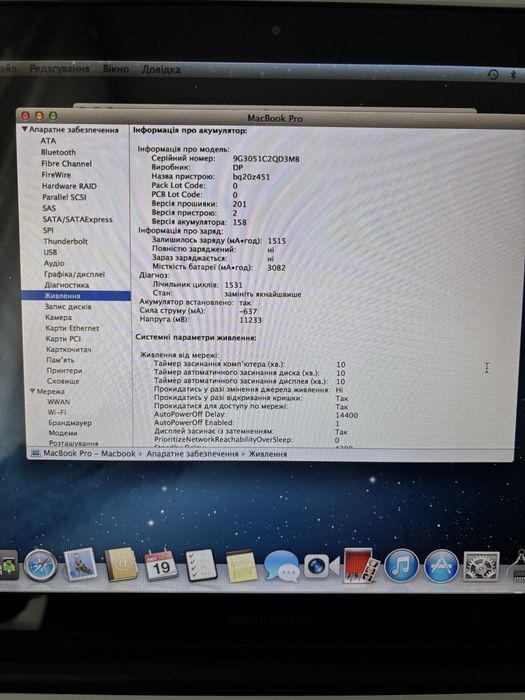Select Parallel SCSI in the sidebar

(64, 197)
